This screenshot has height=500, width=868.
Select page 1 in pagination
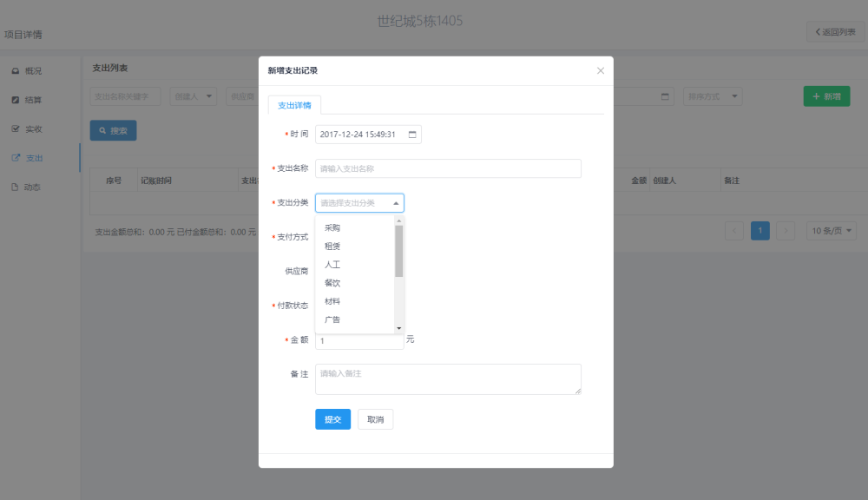[760, 231]
